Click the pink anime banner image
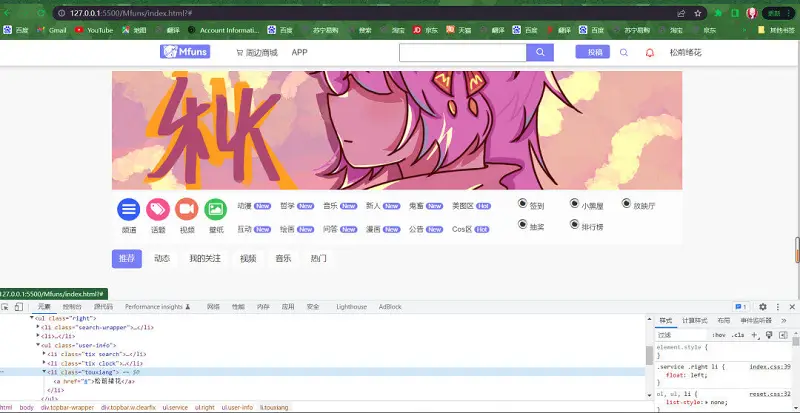The height and width of the screenshot is (413, 800). pos(397,130)
